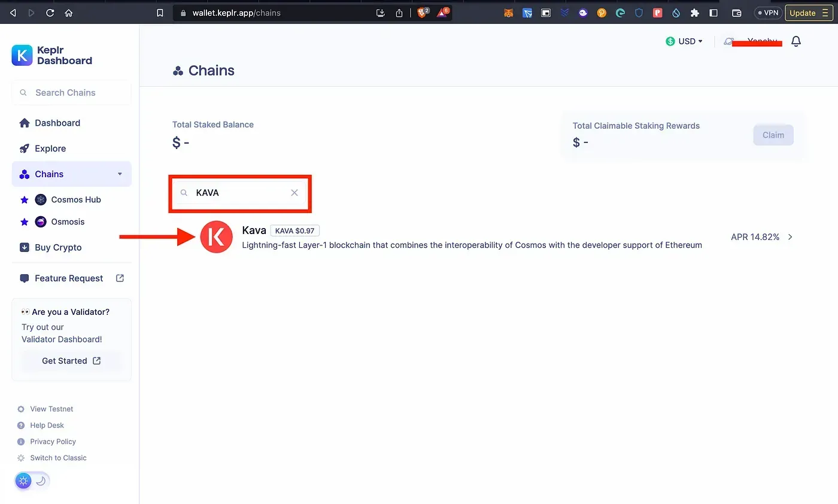This screenshot has height=504, width=838.
Task: Click the external-link icon beside Feature Request
Action: (x=120, y=278)
